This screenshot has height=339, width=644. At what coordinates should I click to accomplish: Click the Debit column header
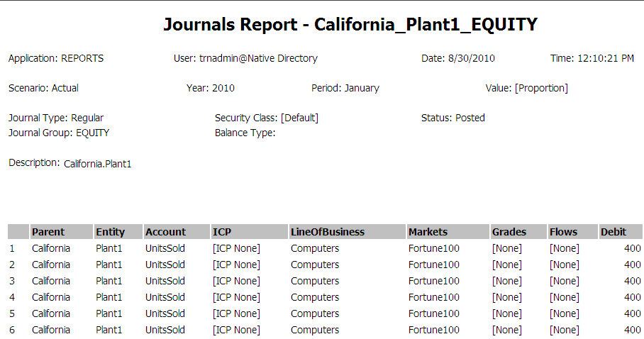pos(614,232)
